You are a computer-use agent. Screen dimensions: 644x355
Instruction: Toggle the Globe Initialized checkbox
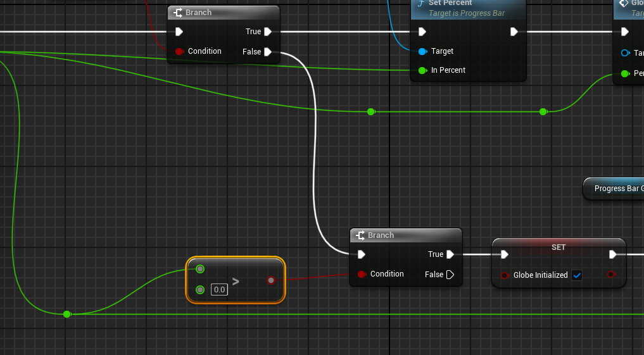tap(577, 275)
